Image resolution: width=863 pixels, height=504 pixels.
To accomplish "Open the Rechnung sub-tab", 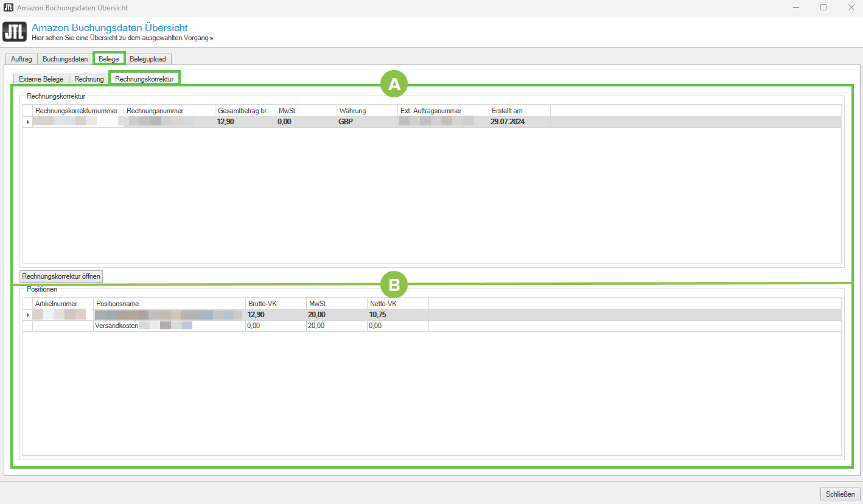I will tap(89, 79).
